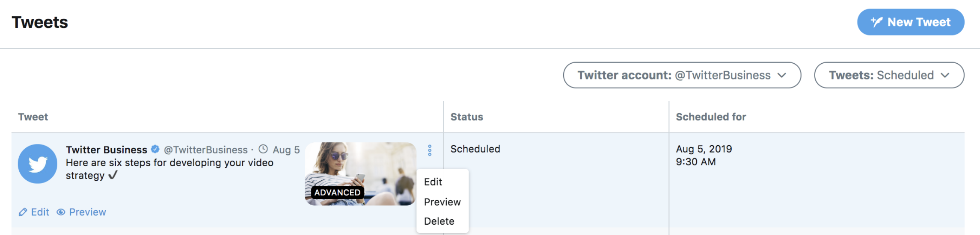Open the ADVANCED video thumbnail
980x235 pixels.
(x=360, y=174)
